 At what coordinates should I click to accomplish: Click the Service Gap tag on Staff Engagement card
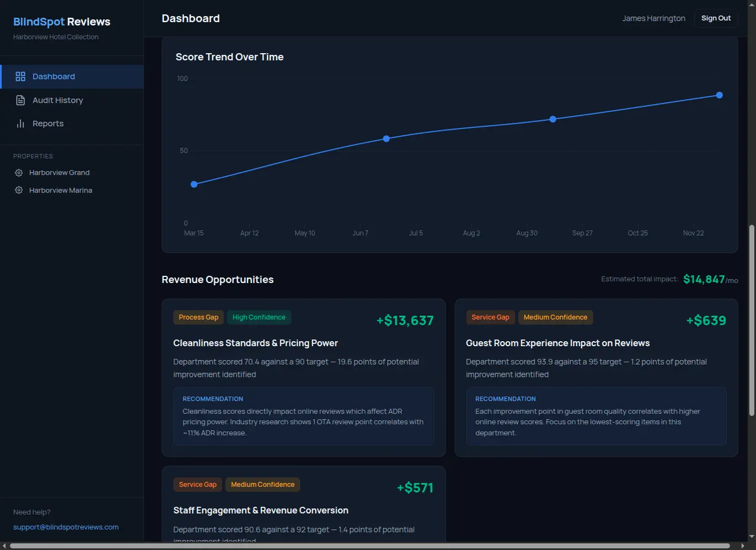[x=197, y=484]
